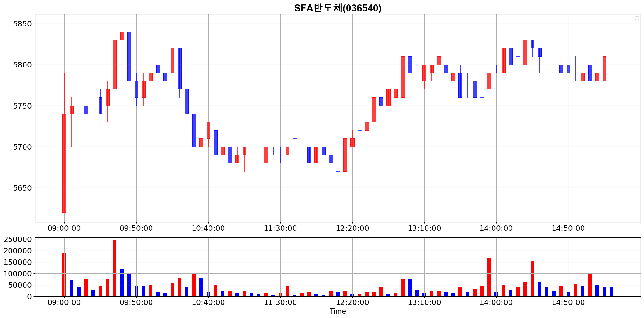The image size is (644, 318).
Task: Click the chart title SFA반도체(036540)
Action: point(338,8)
